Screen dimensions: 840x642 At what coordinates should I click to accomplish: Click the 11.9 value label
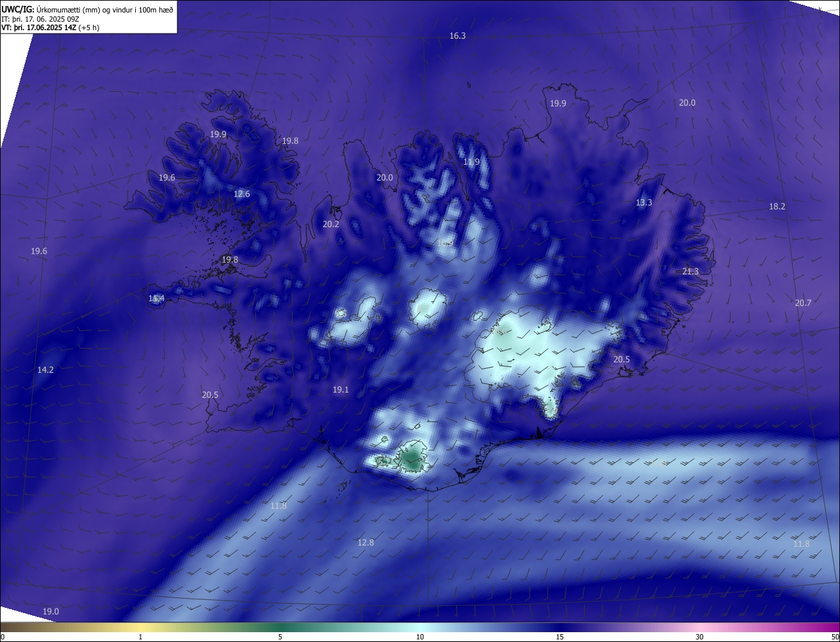[x=471, y=162]
